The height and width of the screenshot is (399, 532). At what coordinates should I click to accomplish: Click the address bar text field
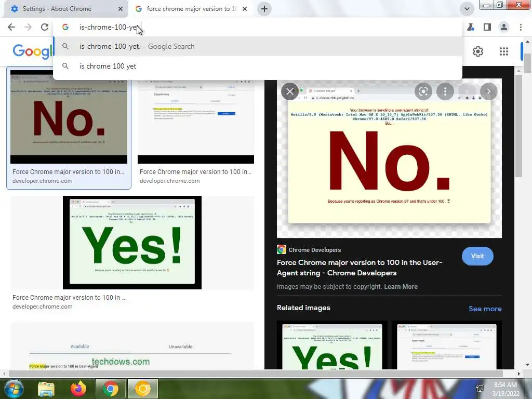click(x=258, y=27)
